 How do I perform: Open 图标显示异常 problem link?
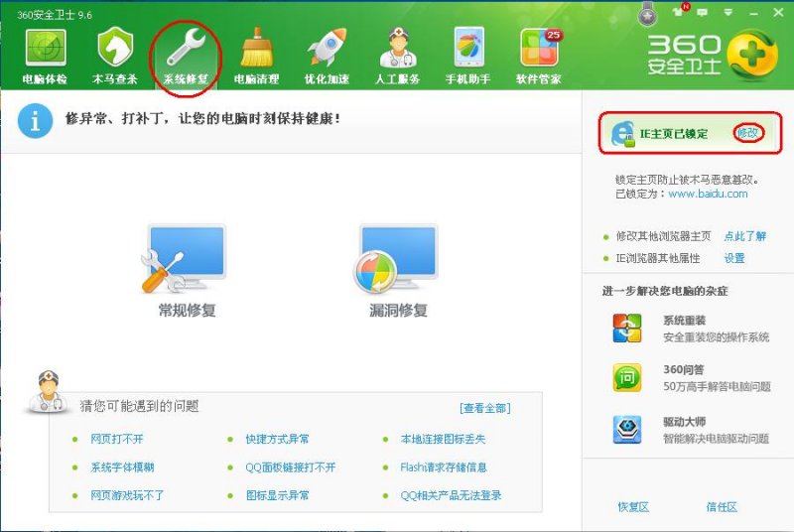[x=277, y=495]
